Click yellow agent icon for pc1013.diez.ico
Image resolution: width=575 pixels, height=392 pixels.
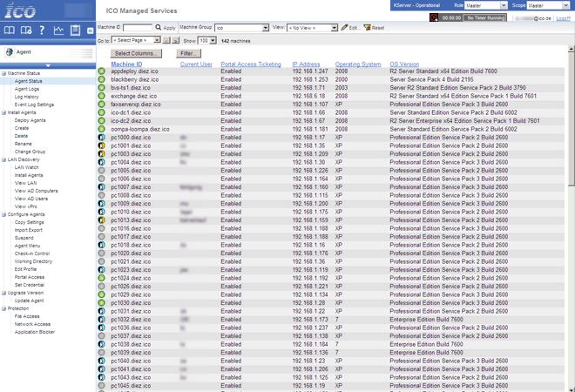point(102,220)
